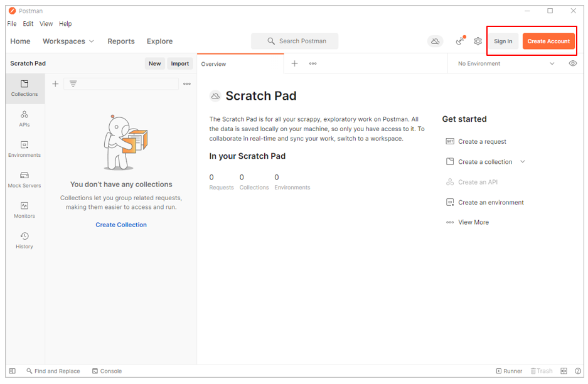
Task: Click the Get started heading
Action: click(464, 119)
